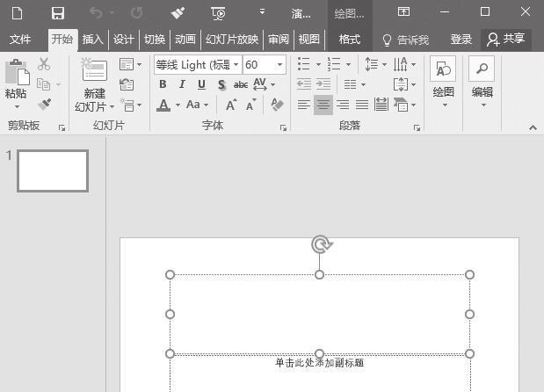Open the 格式 drawing tools tab
The image size is (544, 392).
point(350,40)
